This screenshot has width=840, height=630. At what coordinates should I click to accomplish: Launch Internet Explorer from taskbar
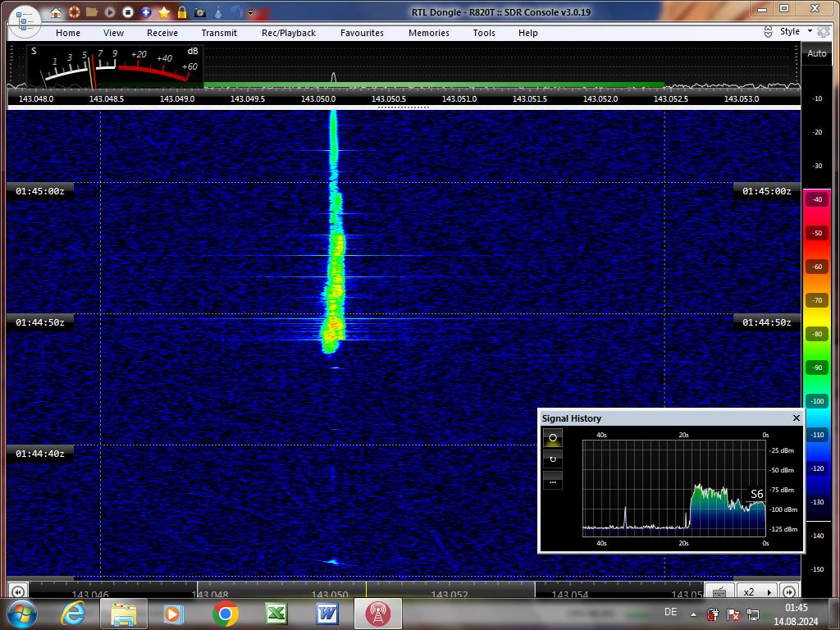73,614
